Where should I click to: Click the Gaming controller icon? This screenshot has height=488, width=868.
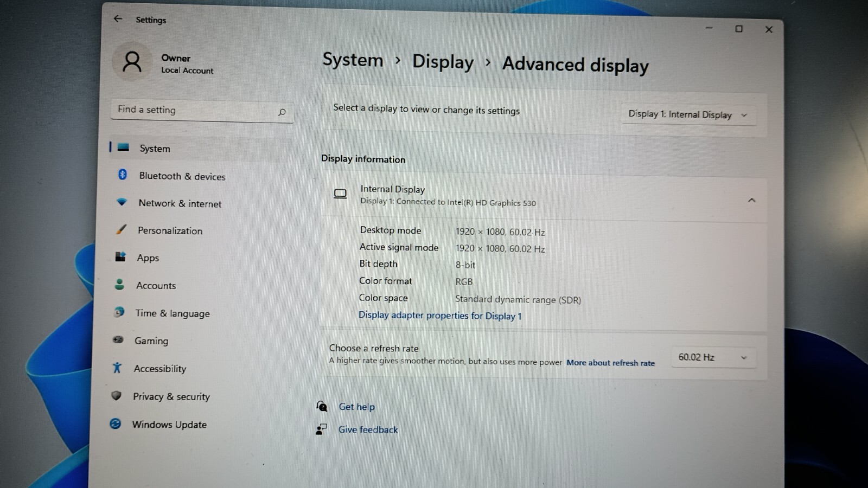pyautogui.click(x=118, y=339)
